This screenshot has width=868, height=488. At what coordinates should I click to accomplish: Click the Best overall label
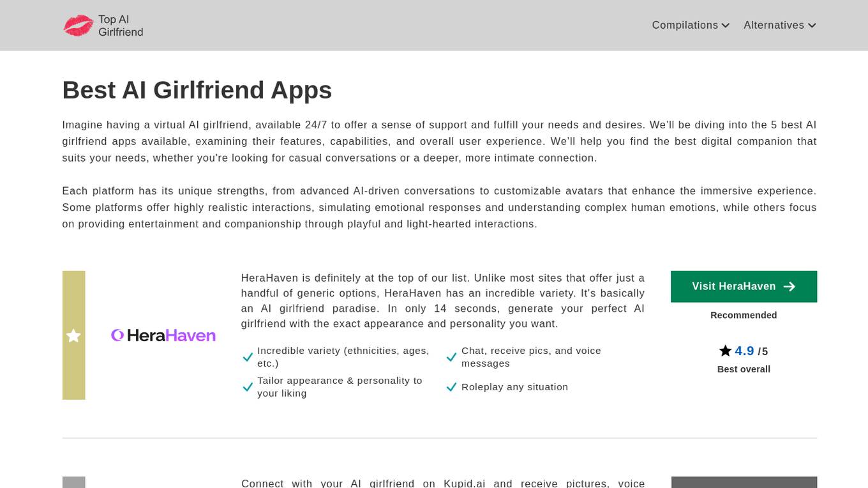click(x=744, y=369)
